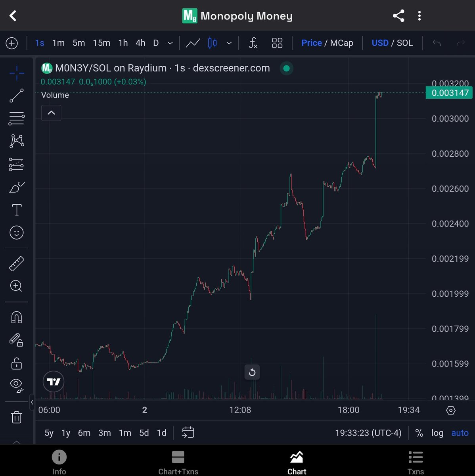Expand more timeframes dropdown arrow

pyautogui.click(x=170, y=43)
